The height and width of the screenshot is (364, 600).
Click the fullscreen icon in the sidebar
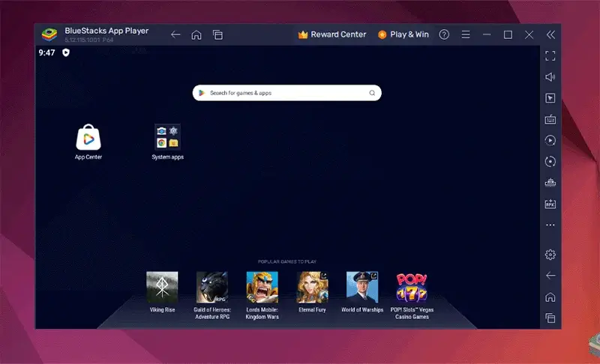click(550, 56)
